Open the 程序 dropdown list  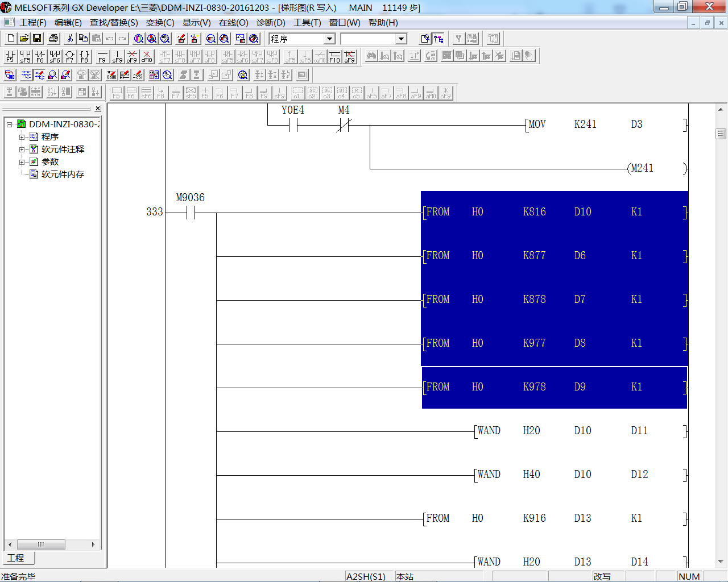point(329,39)
